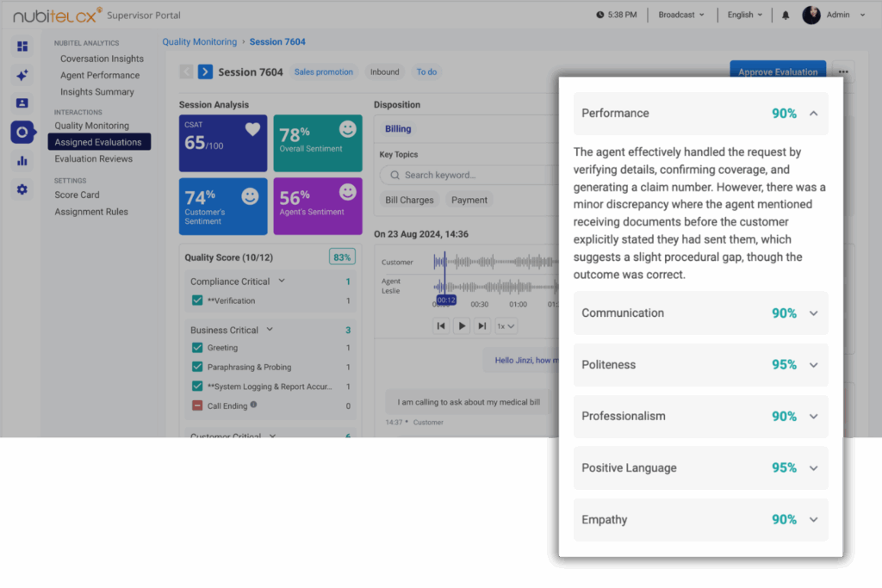Expand the Politeness section
Screen dimensions: 882x588
click(813, 365)
